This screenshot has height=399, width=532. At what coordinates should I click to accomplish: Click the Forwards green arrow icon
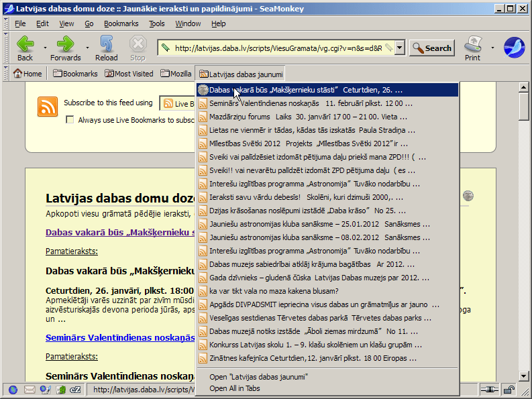pos(65,44)
